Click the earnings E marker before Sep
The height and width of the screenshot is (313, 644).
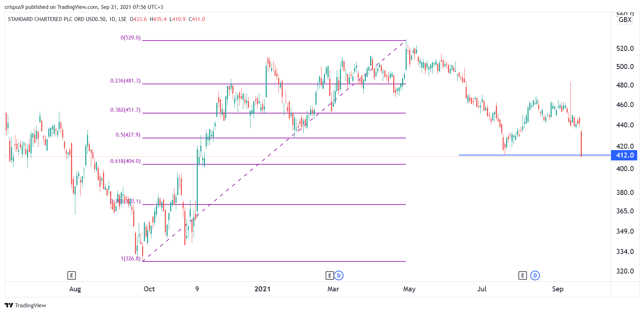(523, 275)
